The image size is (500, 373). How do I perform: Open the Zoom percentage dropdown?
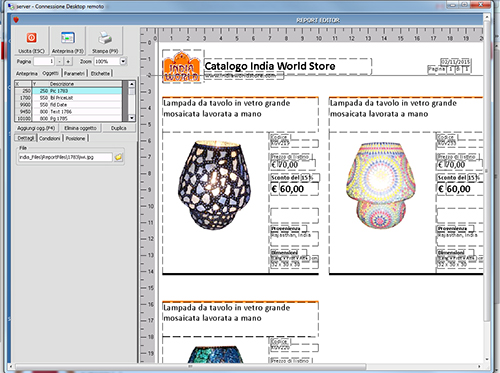click(x=123, y=61)
